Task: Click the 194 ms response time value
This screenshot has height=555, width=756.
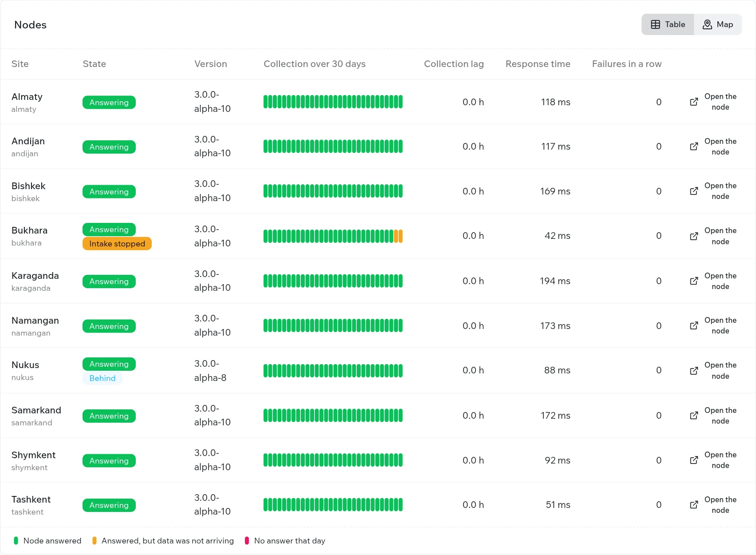Action: tap(555, 281)
